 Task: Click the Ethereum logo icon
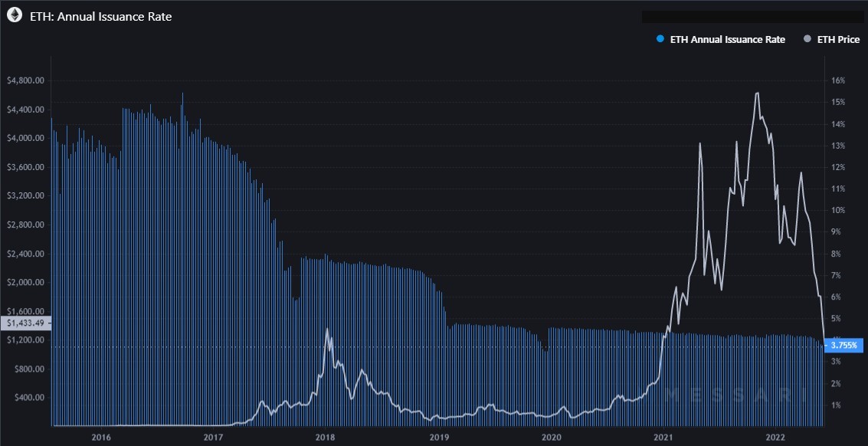click(x=13, y=16)
